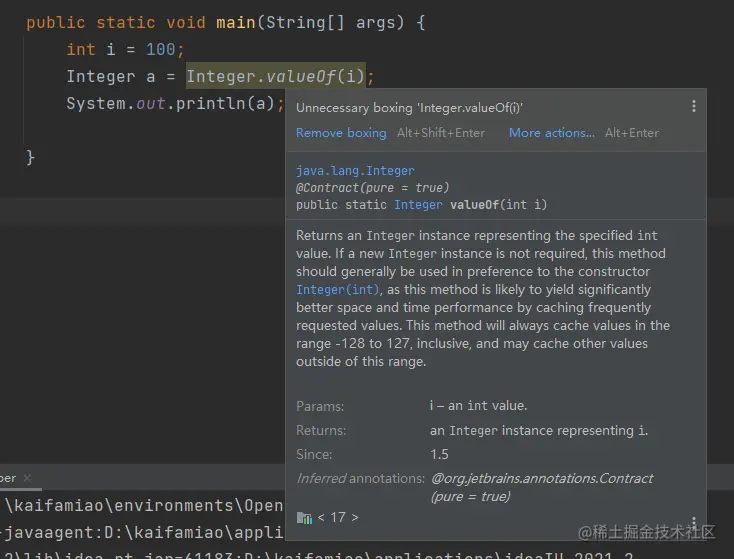Click the System.out.println(a) statement
Screen dimensions: 734x559
tap(175, 103)
